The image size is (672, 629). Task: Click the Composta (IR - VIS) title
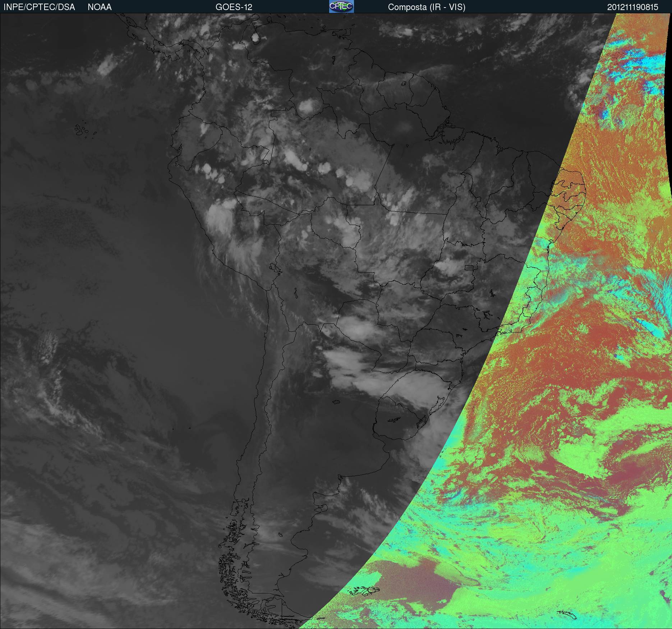pyautogui.click(x=427, y=8)
